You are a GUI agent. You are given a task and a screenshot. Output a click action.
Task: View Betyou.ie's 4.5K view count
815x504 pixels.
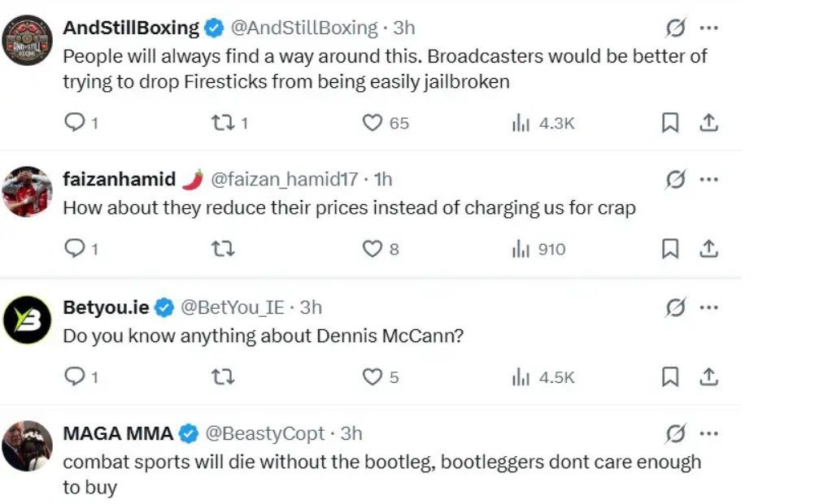click(543, 377)
